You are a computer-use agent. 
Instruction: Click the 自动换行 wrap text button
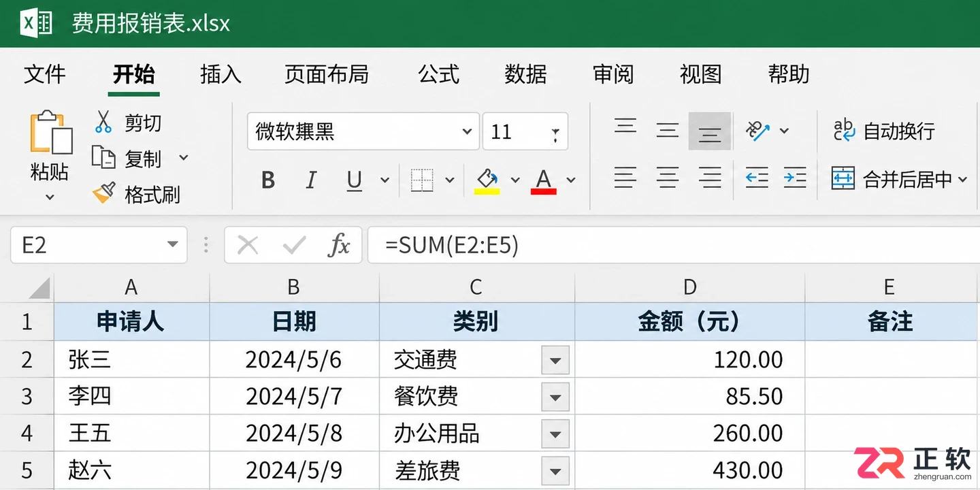tap(884, 131)
